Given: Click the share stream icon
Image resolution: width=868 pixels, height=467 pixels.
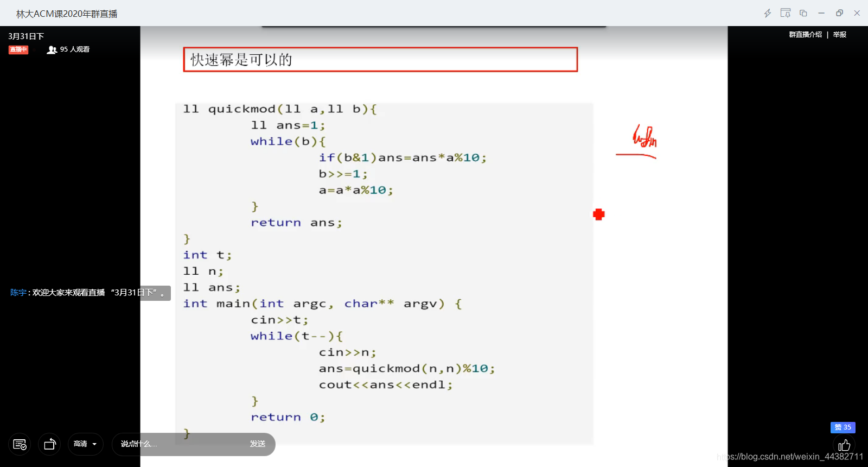Looking at the screenshot, I should [x=49, y=444].
